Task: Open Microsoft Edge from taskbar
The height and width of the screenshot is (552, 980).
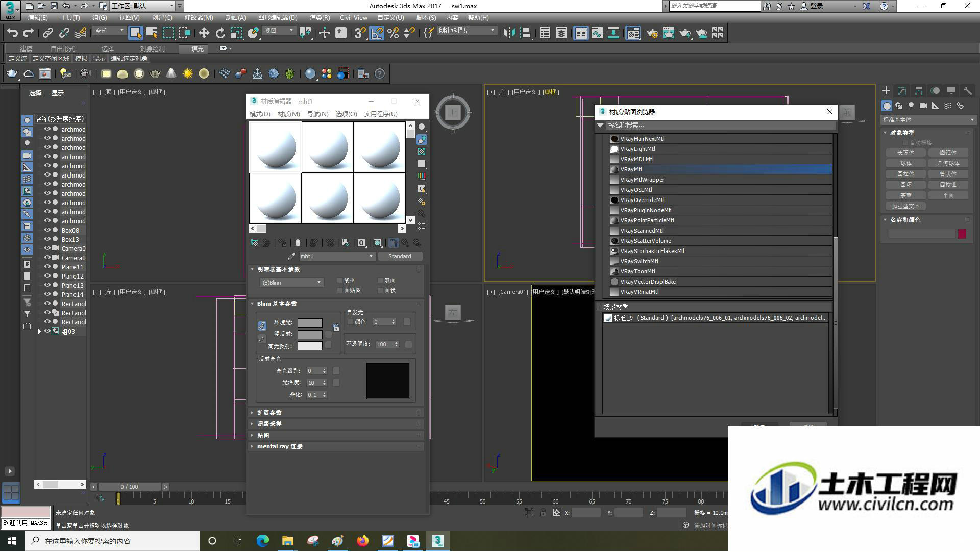Action: click(262, 541)
